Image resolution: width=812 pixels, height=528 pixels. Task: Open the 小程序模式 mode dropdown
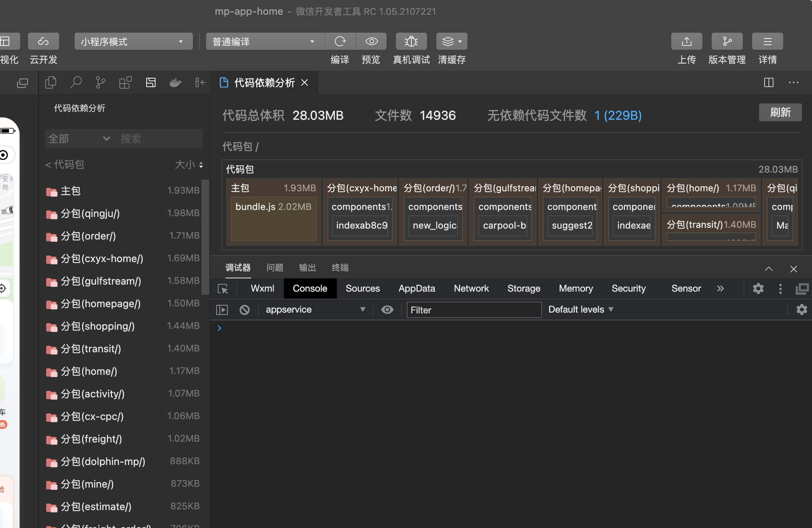(133, 41)
